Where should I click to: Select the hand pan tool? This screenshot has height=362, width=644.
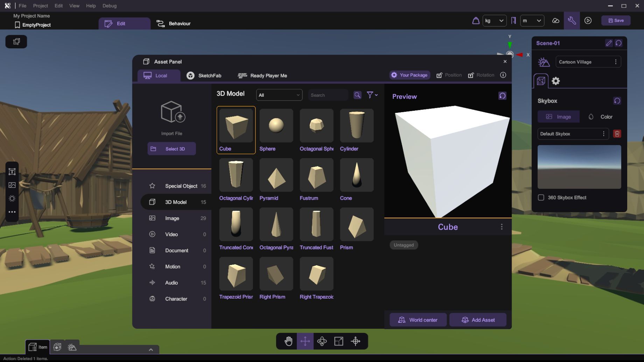[x=288, y=341]
